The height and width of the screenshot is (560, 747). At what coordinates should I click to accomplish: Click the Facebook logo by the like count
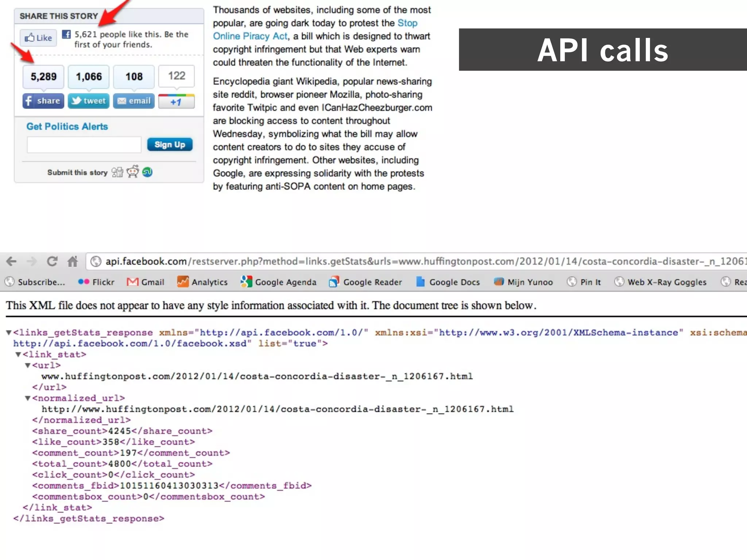[66, 34]
